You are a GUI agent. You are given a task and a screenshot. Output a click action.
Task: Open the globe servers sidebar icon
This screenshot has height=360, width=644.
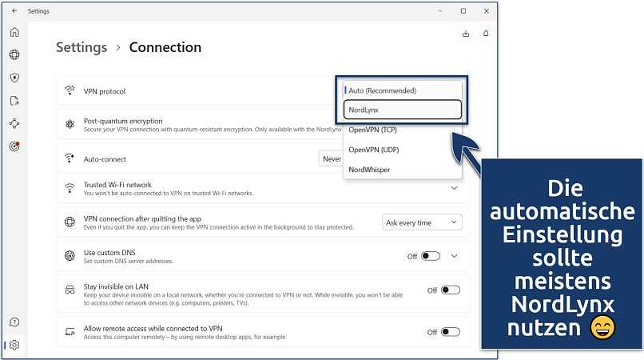coord(14,54)
